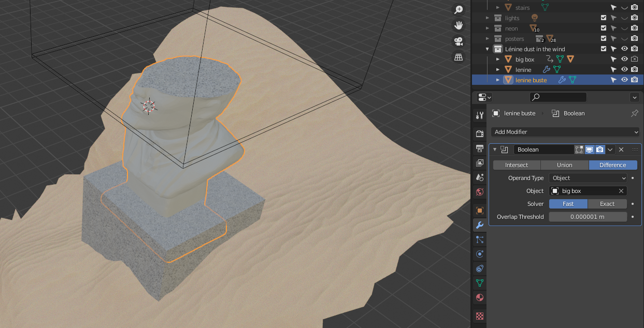Open the Tool properties tab

(480, 115)
